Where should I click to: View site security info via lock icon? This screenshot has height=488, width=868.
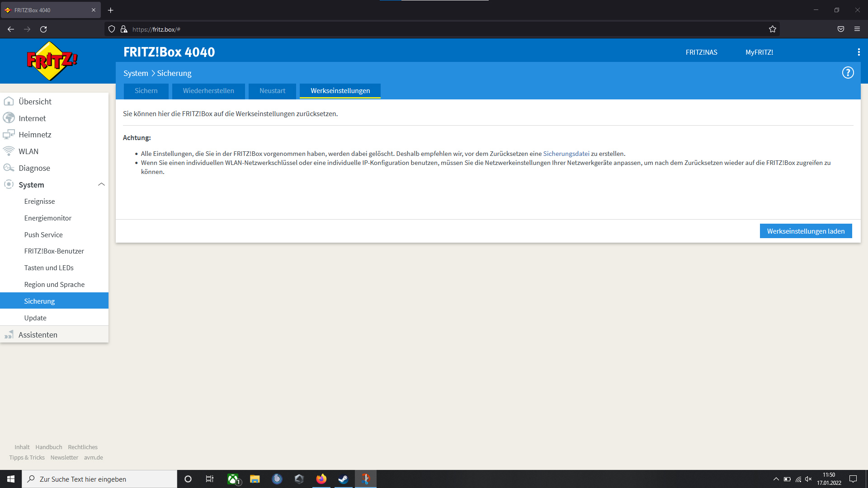(x=124, y=29)
